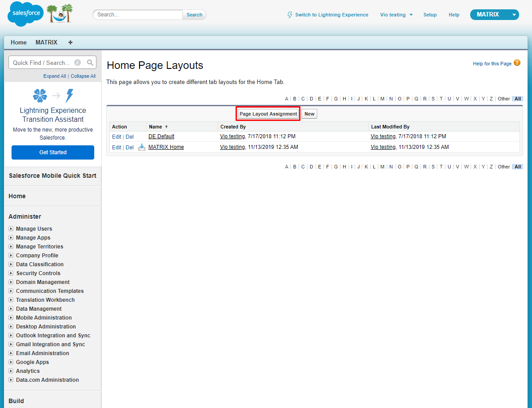The height and width of the screenshot is (408, 532).
Task: Open the Home tab
Action: coord(19,42)
